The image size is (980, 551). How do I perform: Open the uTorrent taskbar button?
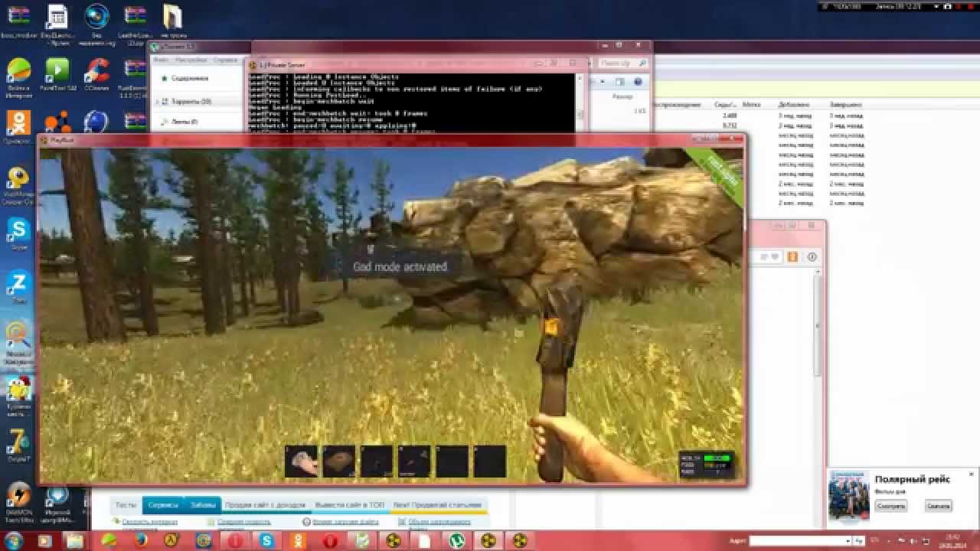[457, 541]
